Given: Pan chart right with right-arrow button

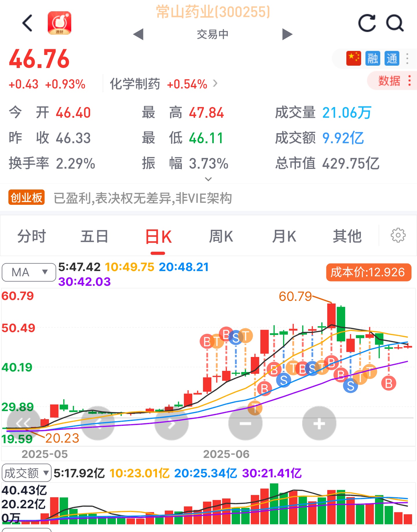Looking at the screenshot, I should [x=171, y=424].
